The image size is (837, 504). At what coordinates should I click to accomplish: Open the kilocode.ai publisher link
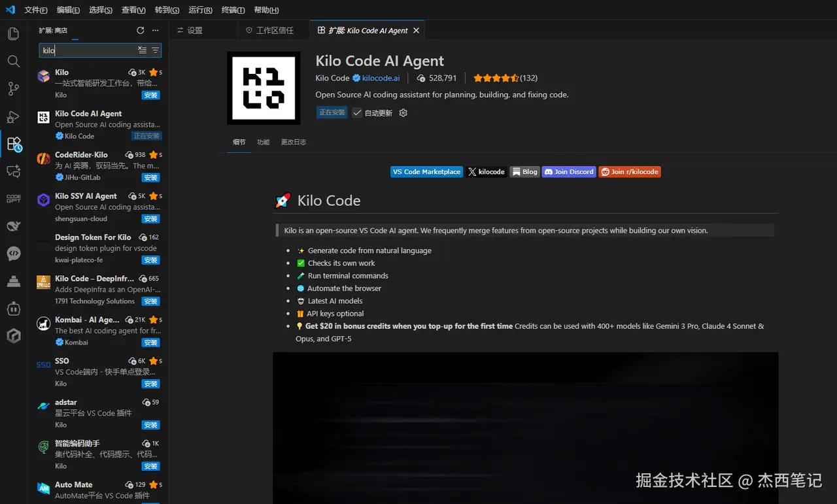(x=381, y=78)
